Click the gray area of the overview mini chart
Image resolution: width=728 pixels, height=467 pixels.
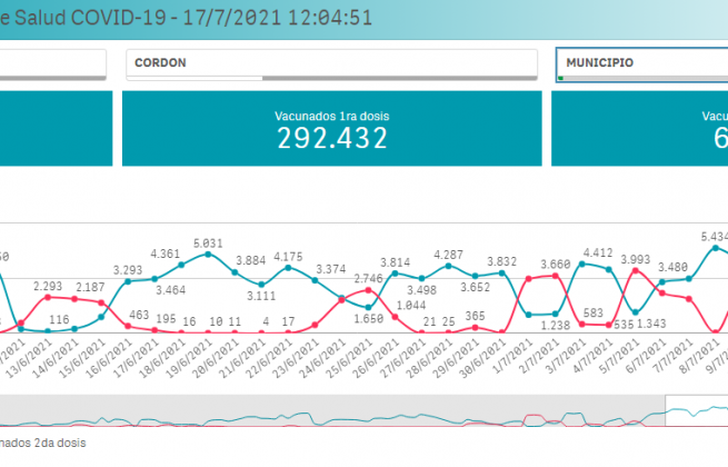[x=300, y=412]
